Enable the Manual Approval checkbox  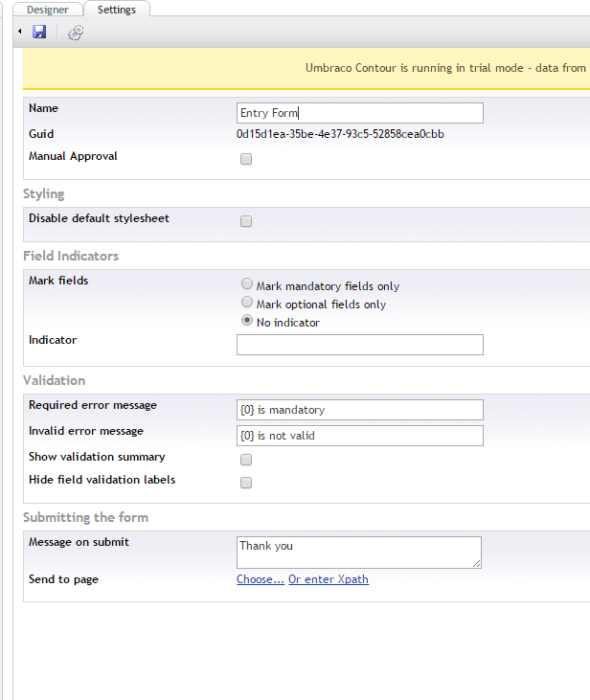pos(246,159)
